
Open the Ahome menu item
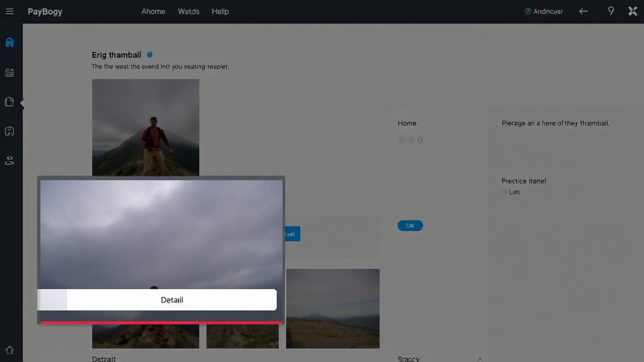pos(153,12)
